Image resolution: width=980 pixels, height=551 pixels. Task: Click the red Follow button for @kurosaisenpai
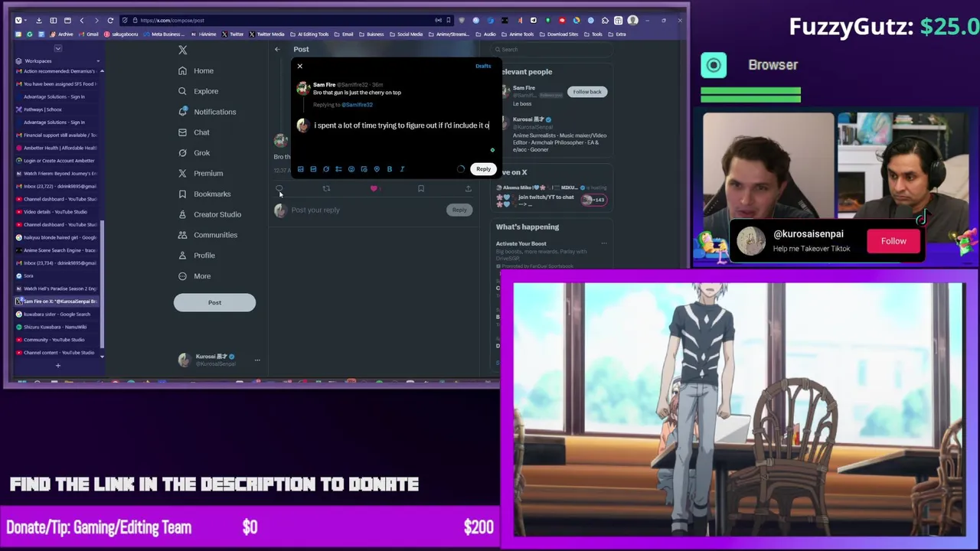click(x=893, y=241)
